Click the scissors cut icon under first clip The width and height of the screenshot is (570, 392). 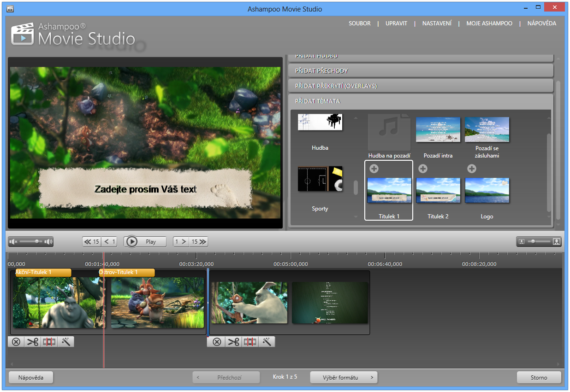pyautogui.click(x=33, y=342)
